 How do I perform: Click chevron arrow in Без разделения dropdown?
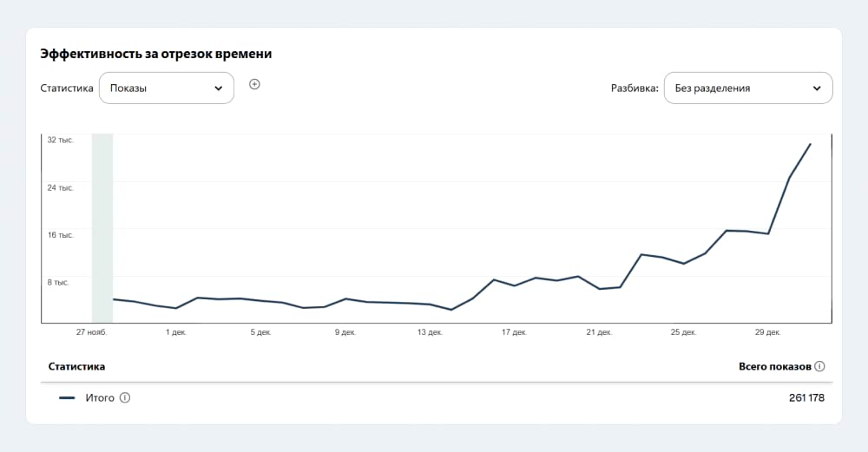[x=817, y=88]
